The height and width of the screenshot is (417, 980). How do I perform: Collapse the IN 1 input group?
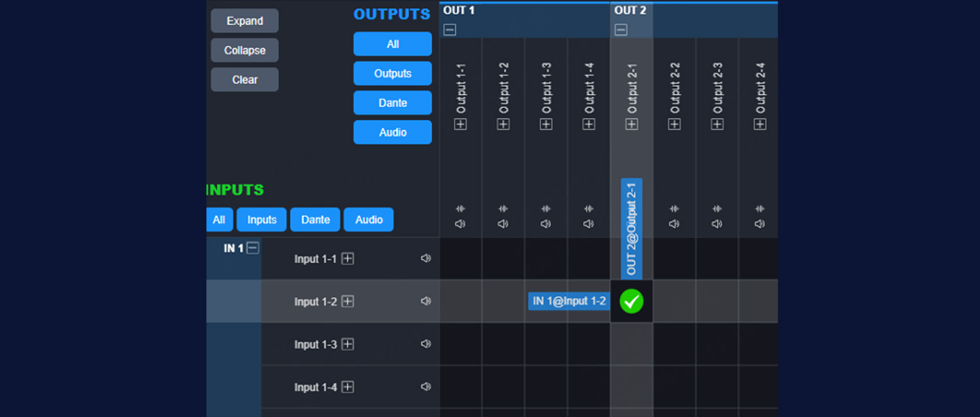click(x=253, y=248)
